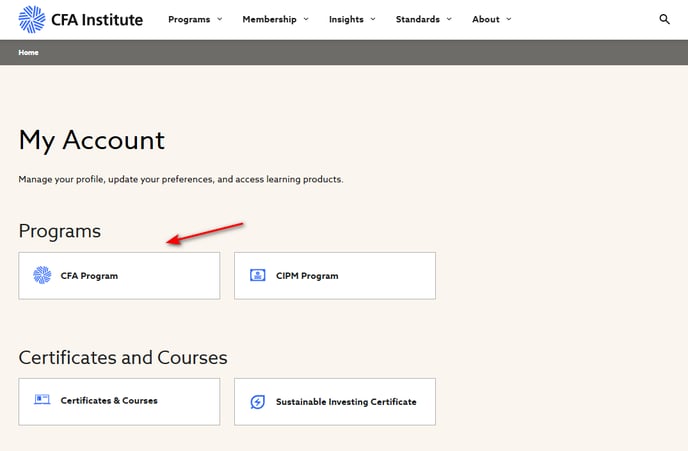The width and height of the screenshot is (688, 451).
Task: Click the Certificates & Courses card icon
Action: 42,399
